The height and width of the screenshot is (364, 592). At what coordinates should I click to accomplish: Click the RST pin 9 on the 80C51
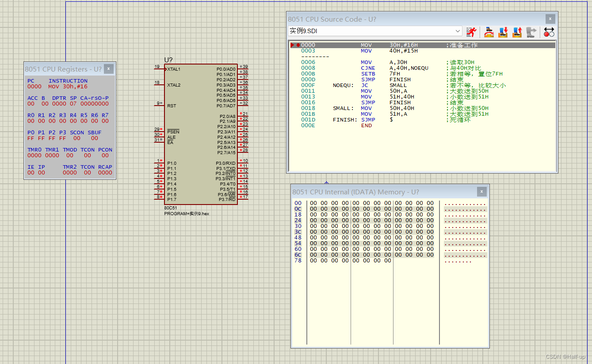[x=159, y=106]
